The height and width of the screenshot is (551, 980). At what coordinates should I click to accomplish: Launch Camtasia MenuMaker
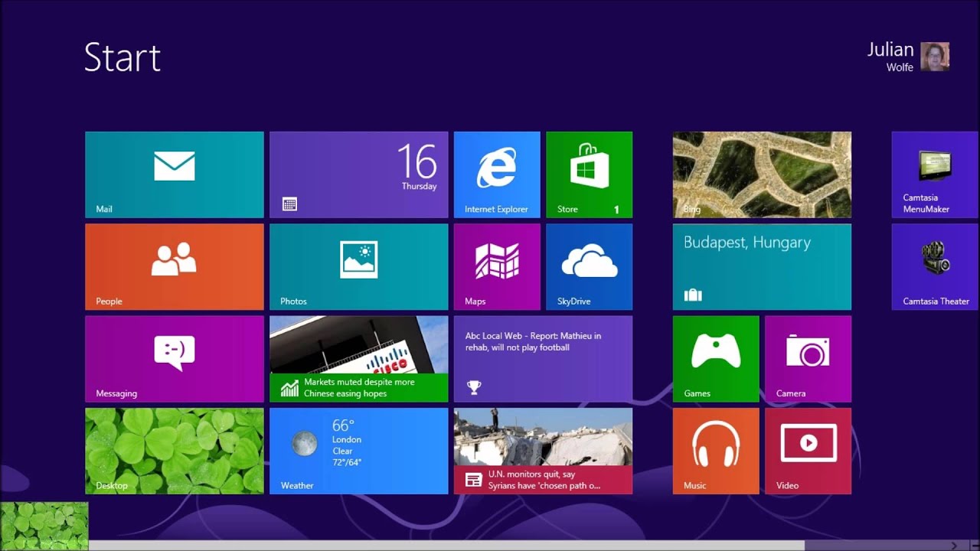point(936,174)
